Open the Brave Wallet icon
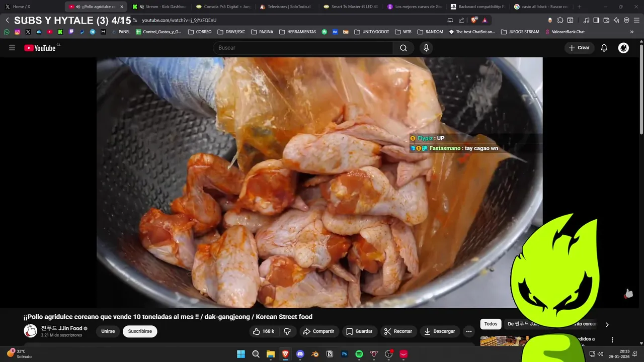The width and height of the screenshot is (644, 362). click(x=606, y=20)
